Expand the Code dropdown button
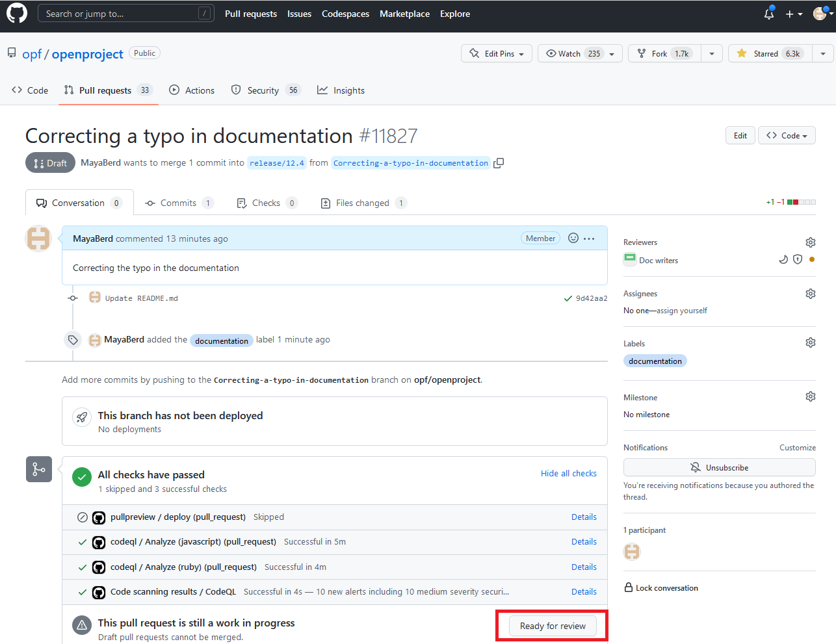This screenshot has width=836, height=644. (787, 136)
